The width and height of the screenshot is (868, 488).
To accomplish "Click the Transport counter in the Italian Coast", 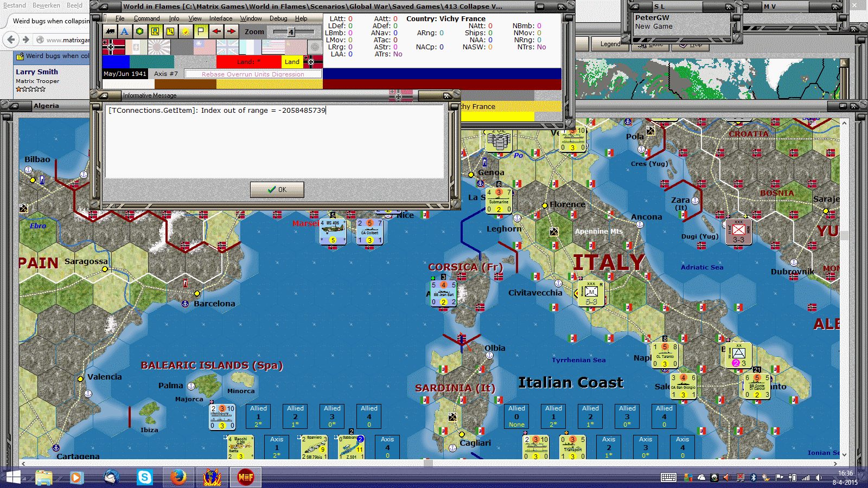I will tap(572, 448).
